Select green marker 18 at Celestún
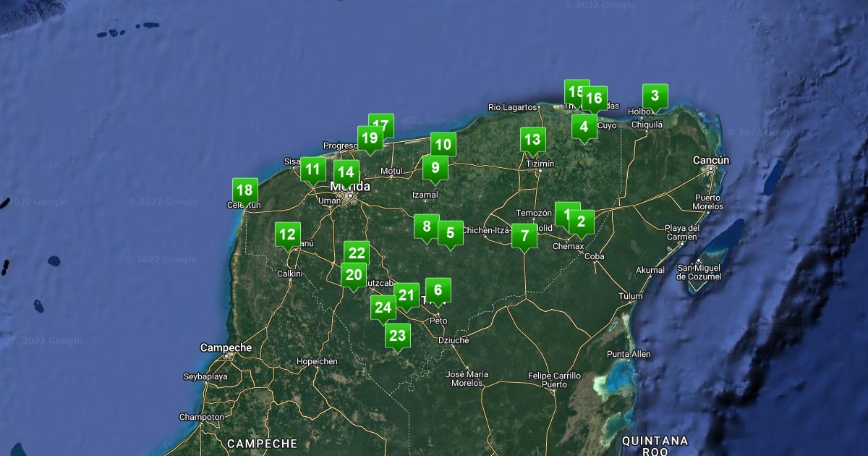Screen dimensions: 868x456 [245, 190]
